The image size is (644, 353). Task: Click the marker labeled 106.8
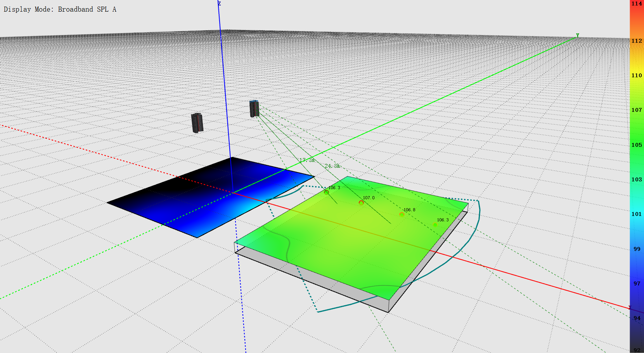pos(402,214)
